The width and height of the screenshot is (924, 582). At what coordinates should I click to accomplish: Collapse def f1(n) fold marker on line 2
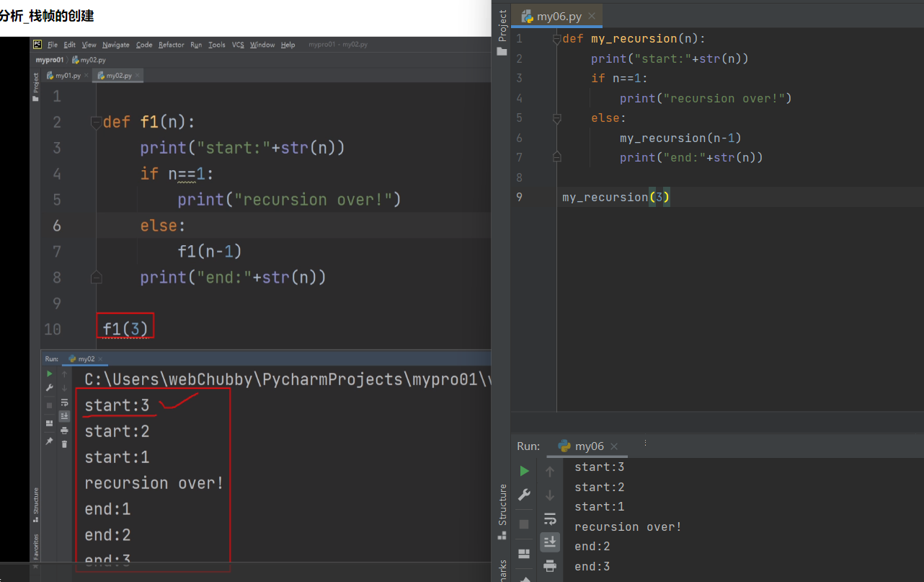pos(96,123)
